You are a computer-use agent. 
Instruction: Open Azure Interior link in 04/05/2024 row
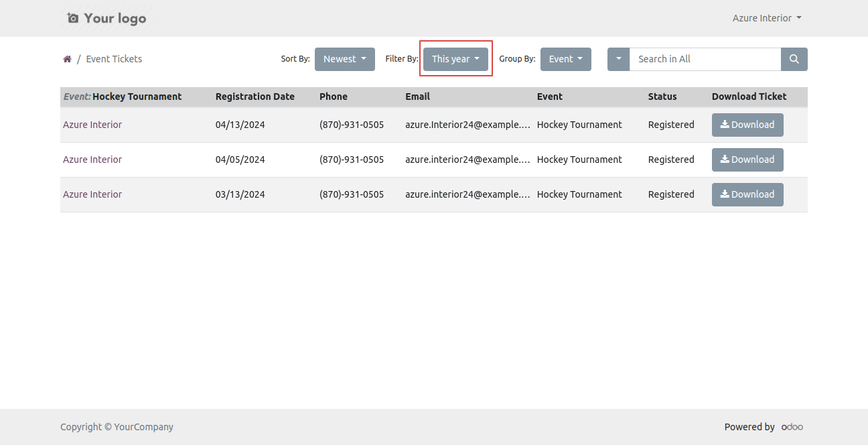[92, 160]
